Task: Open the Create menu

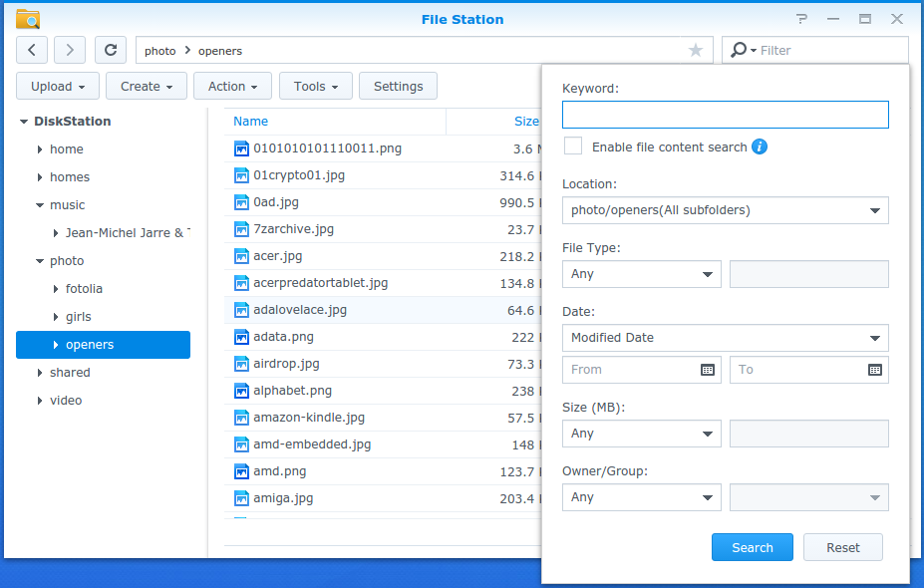Action: point(147,86)
